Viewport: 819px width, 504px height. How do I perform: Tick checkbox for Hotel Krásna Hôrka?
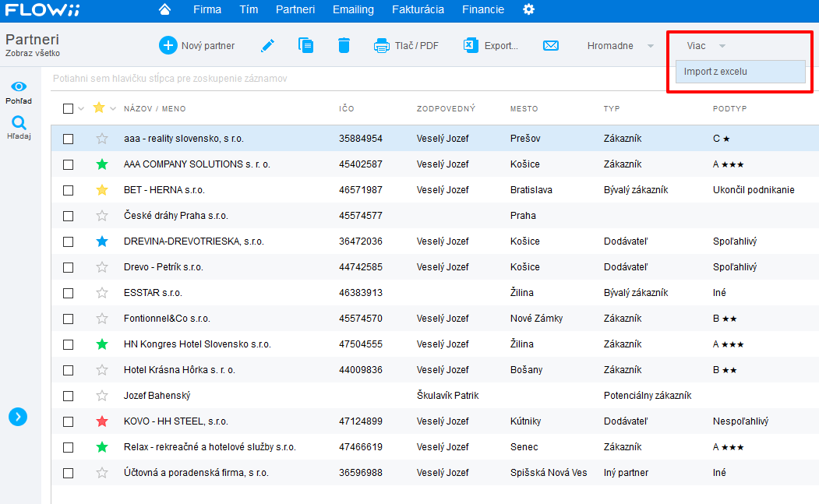click(x=68, y=370)
